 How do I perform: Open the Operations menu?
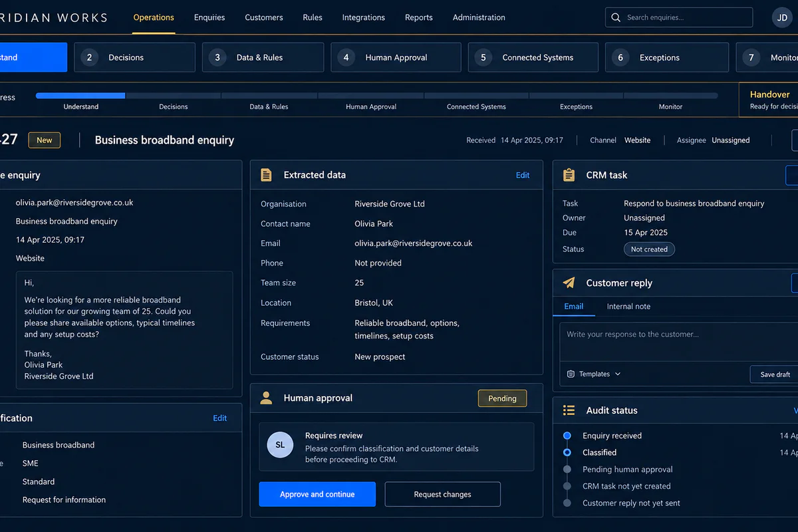(x=154, y=17)
